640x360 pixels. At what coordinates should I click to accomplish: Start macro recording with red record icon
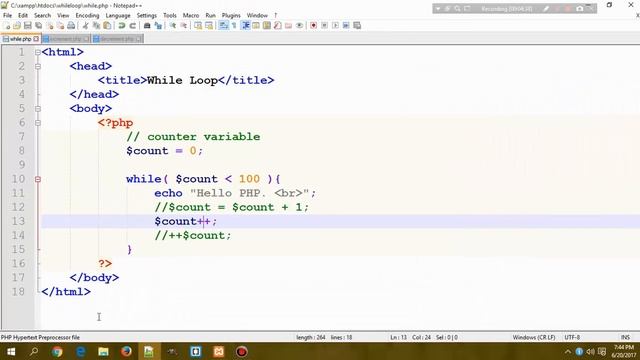click(x=313, y=26)
